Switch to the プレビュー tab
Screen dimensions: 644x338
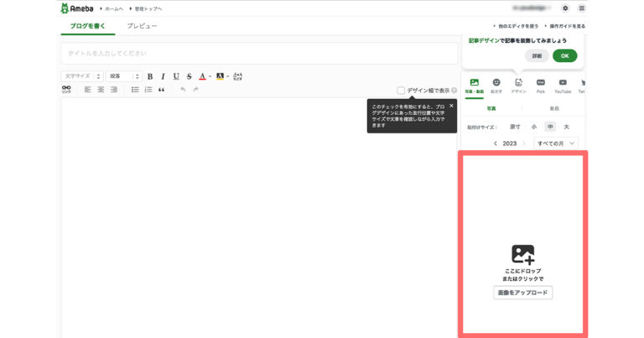point(142,27)
